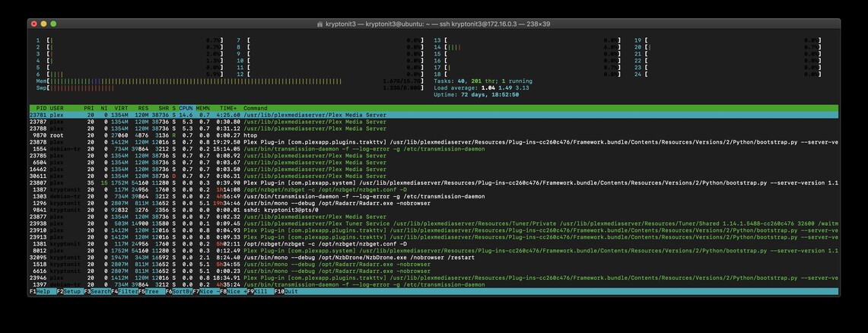The image size is (868, 333).
Task: Sort by the MEM% column header
Action: [202, 109]
